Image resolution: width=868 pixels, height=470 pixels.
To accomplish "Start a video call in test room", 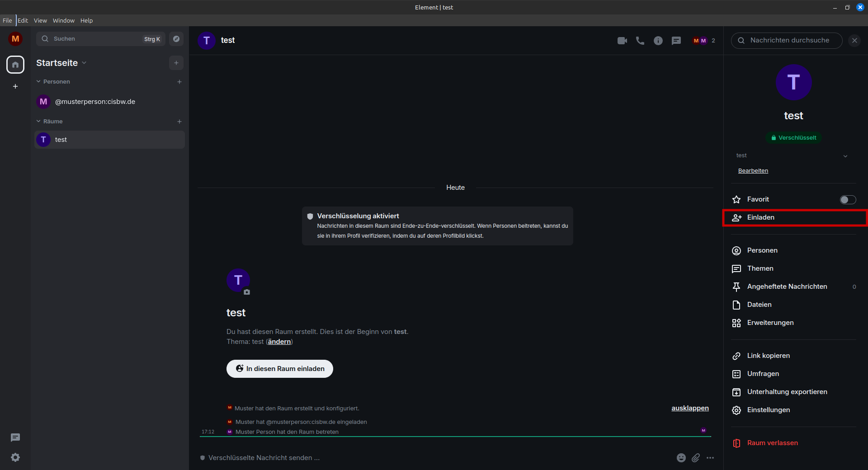I will (622, 41).
